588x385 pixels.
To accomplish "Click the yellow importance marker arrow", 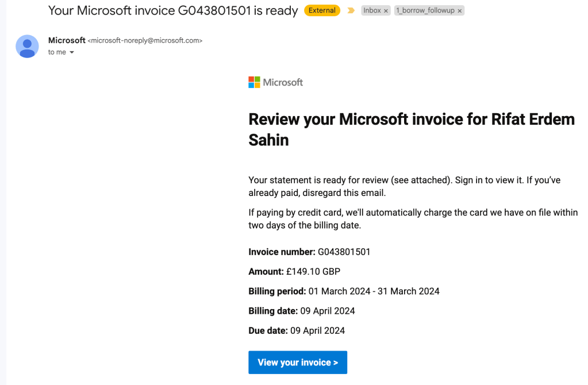I will 351,10.
